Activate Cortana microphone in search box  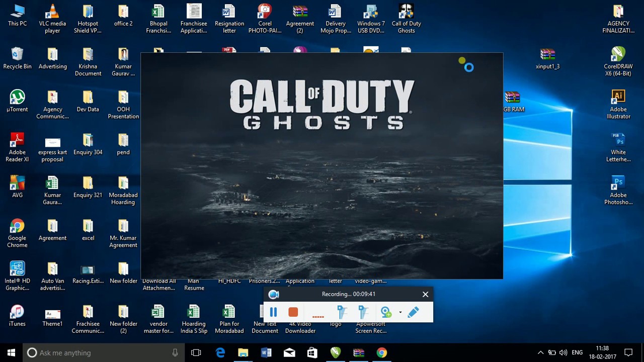point(175,352)
